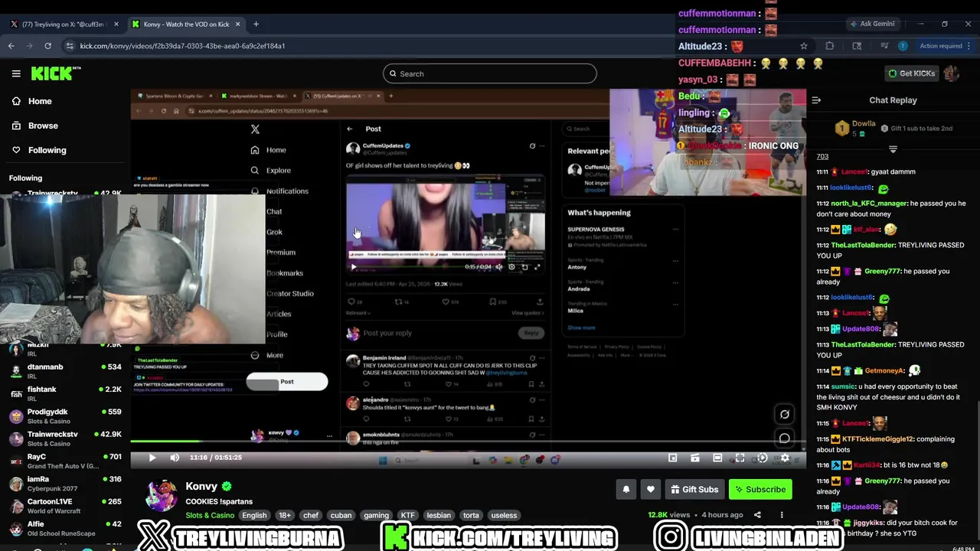The width and height of the screenshot is (980, 551).
Task: Reload the current page
Action: [x=47, y=46]
